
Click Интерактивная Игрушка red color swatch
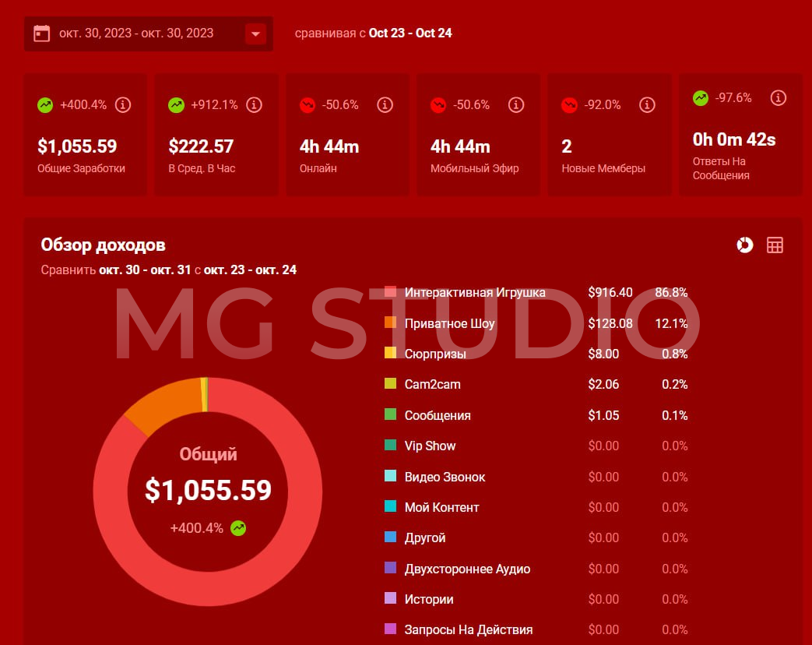(x=391, y=293)
